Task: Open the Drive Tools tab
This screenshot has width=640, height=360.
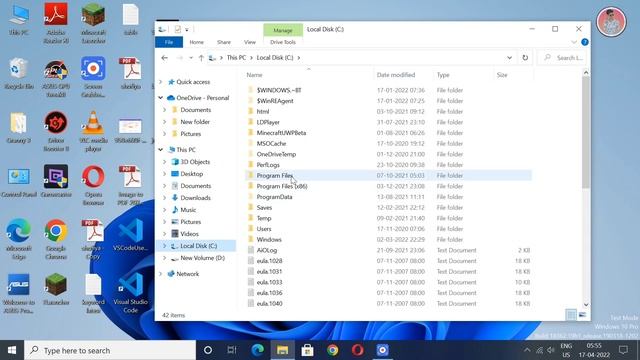Action: pyautogui.click(x=283, y=42)
